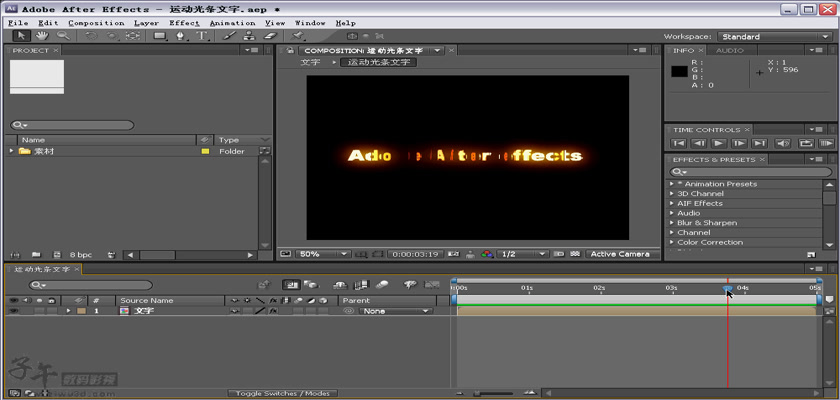Click the last frame button in Time Controls

[759, 143]
